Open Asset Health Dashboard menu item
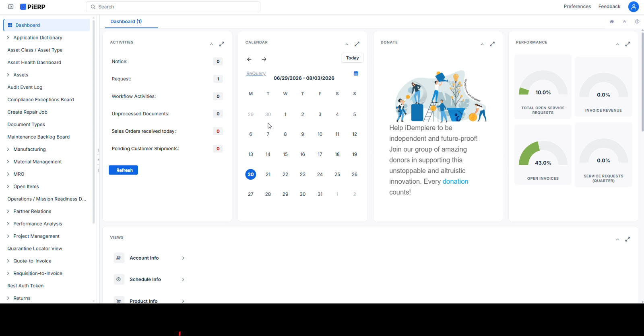Screen dimensions: 644x336 pyautogui.click(x=34, y=62)
